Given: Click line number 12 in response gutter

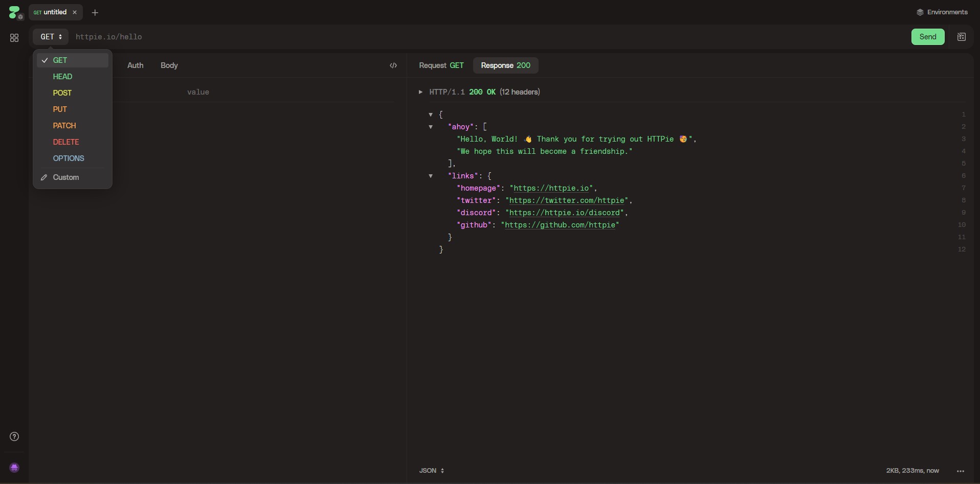Looking at the screenshot, I should [962, 249].
